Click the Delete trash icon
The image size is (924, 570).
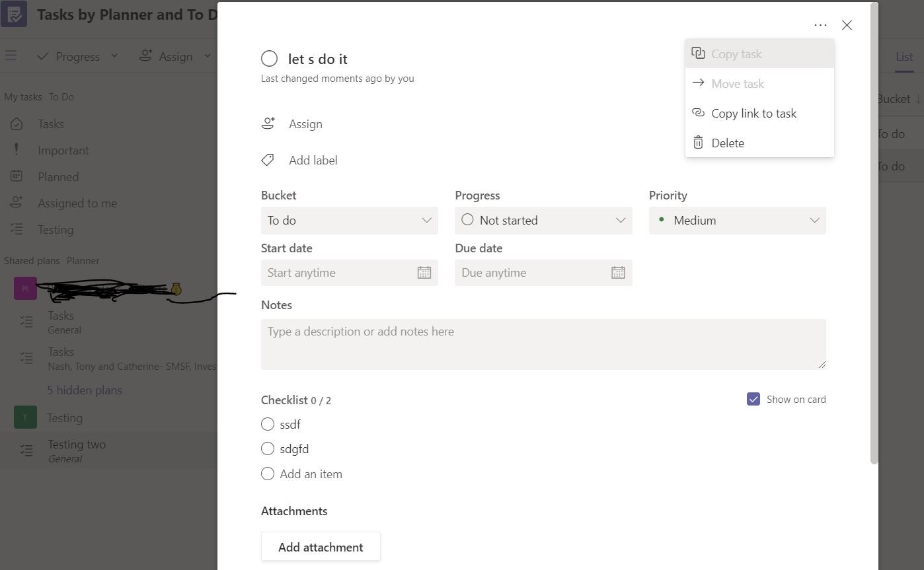click(x=698, y=142)
